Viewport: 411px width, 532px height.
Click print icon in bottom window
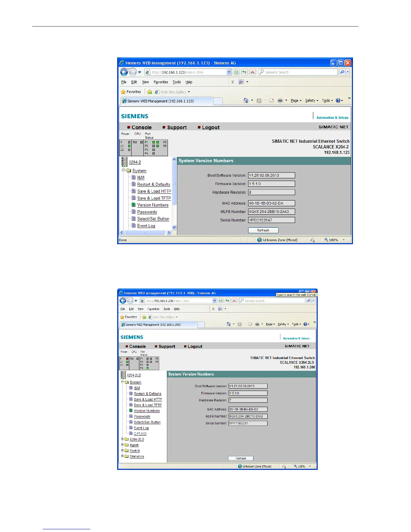257,324
